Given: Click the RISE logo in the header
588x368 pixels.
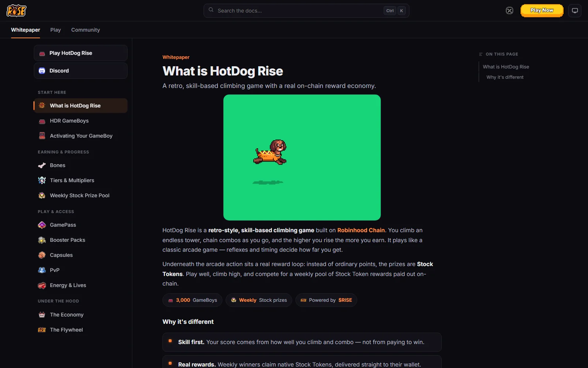Looking at the screenshot, I should click(17, 11).
